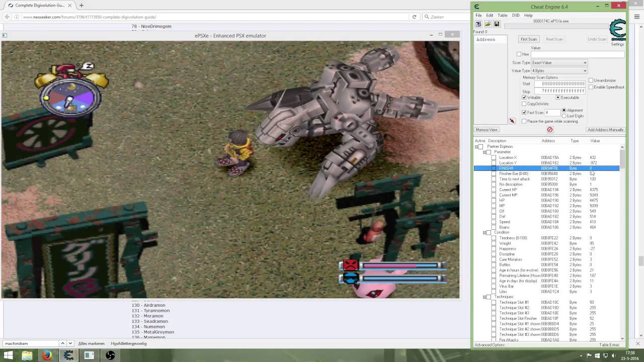The height and width of the screenshot is (362, 644).
Task: Toggle the Hex checkbox
Action: pos(519,54)
